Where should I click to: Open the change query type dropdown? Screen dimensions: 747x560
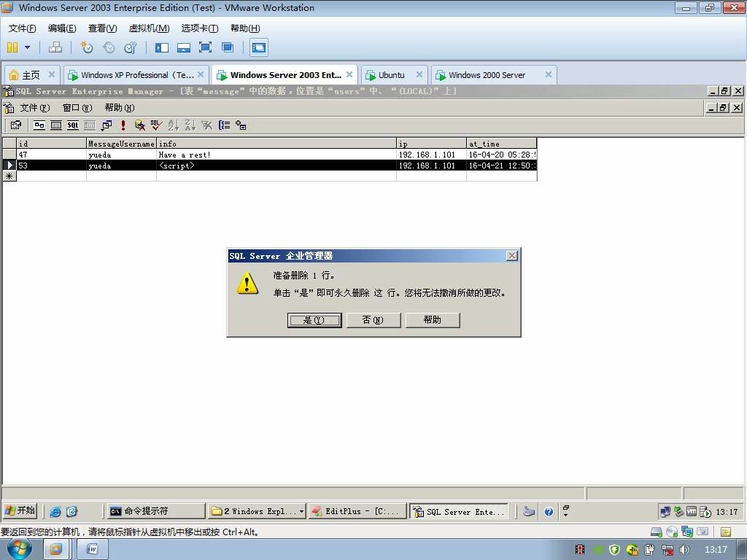pyautogui.click(x=107, y=125)
